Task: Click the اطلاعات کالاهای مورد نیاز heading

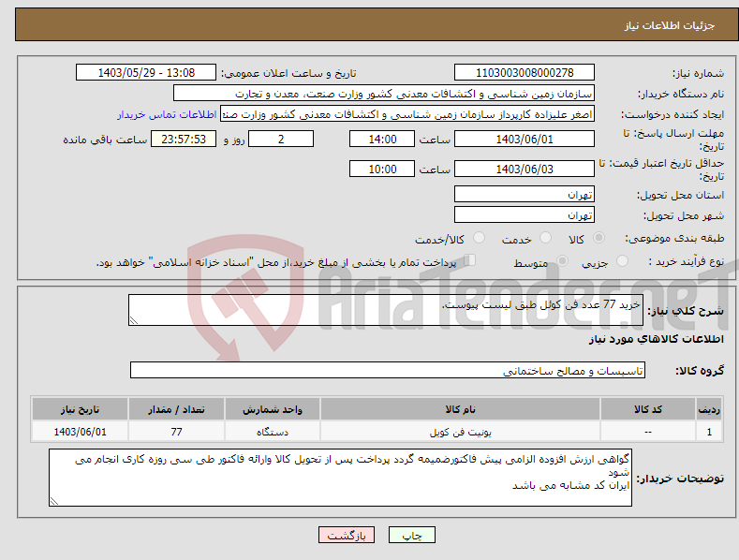Action: click(x=656, y=339)
